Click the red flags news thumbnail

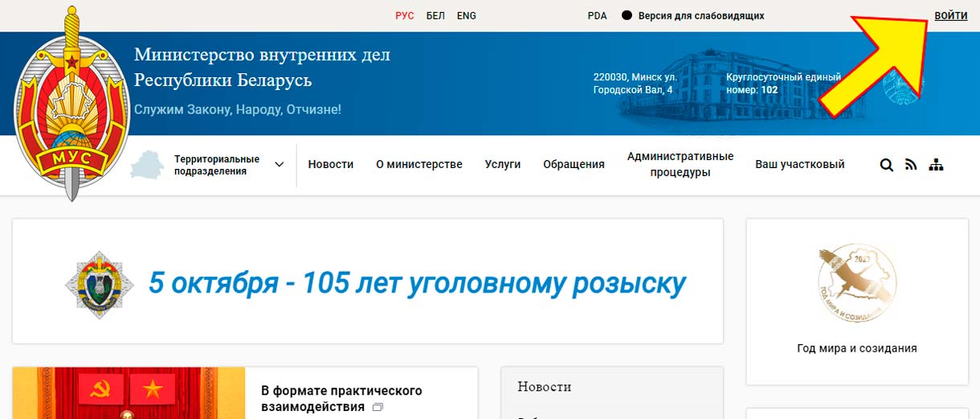point(129,393)
